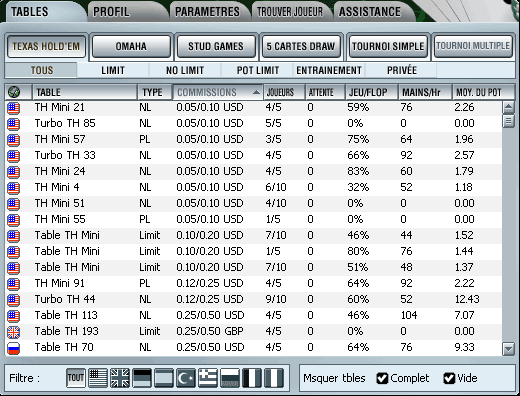The height and width of the screenshot is (396, 520).
Task: Filter tables by the Greek flag
Action: [208, 378]
